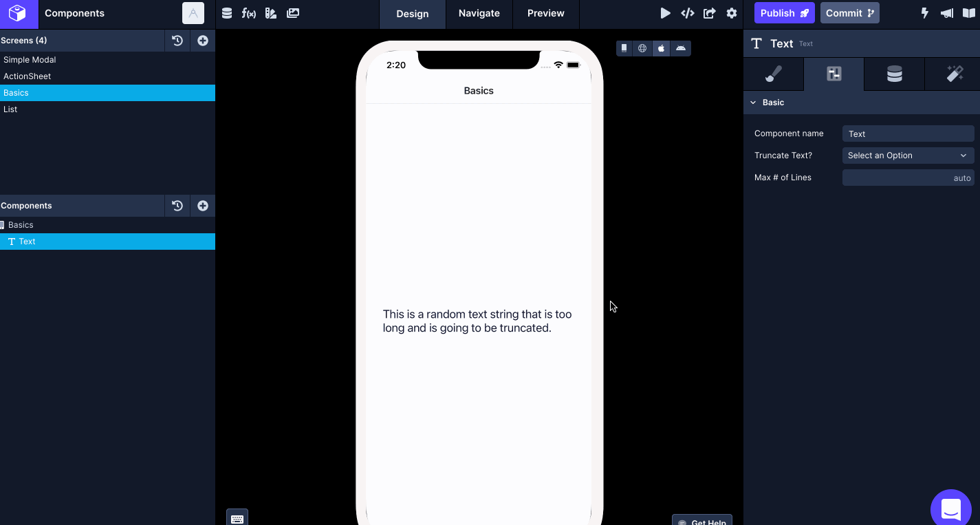980x525 pixels.
Task: Click the random text string on canvas
Action: [477, 321]
